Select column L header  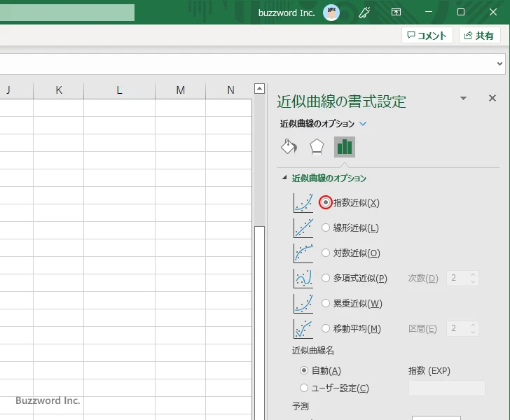[119, 90]
